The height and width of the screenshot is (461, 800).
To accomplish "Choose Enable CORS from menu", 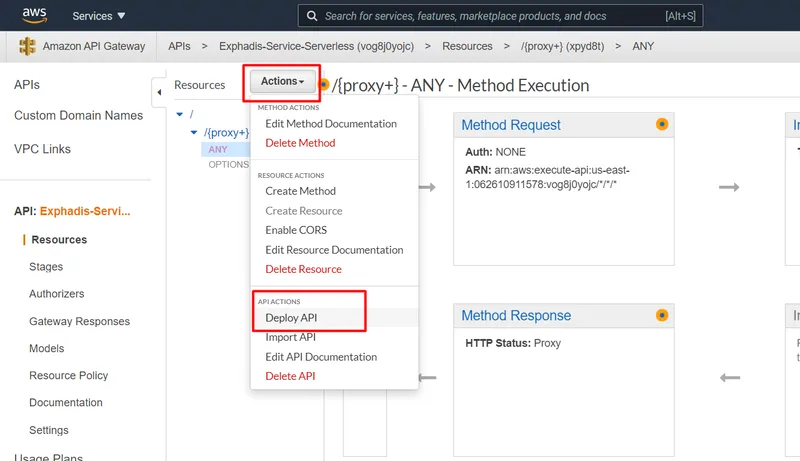I will 296,230.
